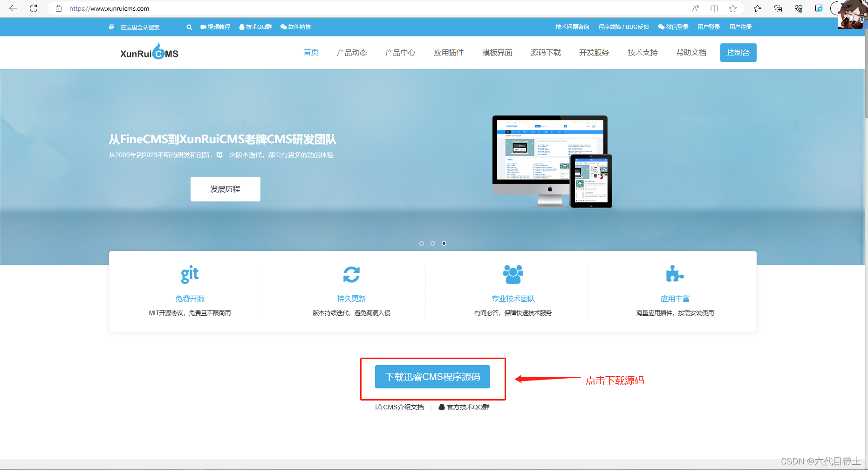Open the 帮助文档 menu item
This screenshot has height=470, width=868.
[x=691, y=52]
